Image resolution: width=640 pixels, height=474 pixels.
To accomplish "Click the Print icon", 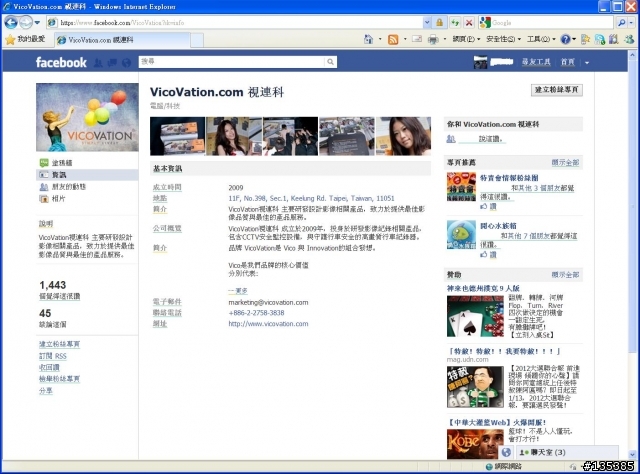I will click(x=433, y=39).
